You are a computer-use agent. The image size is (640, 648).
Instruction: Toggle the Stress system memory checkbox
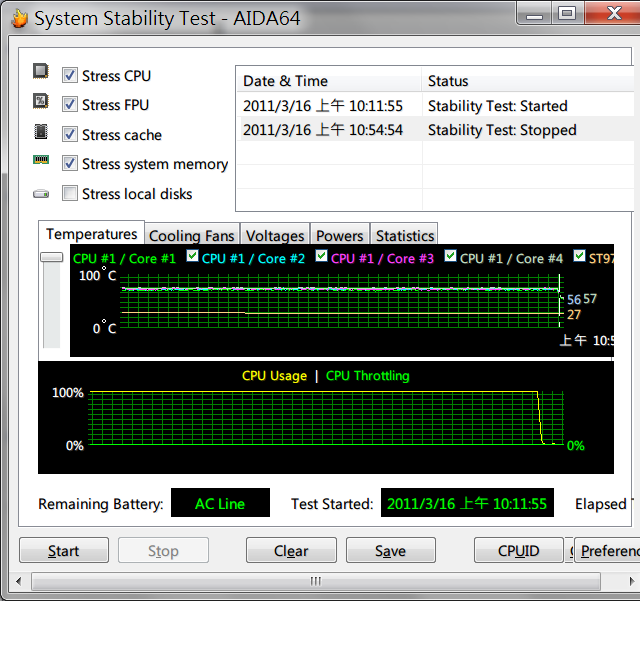(x=69, y=164)
